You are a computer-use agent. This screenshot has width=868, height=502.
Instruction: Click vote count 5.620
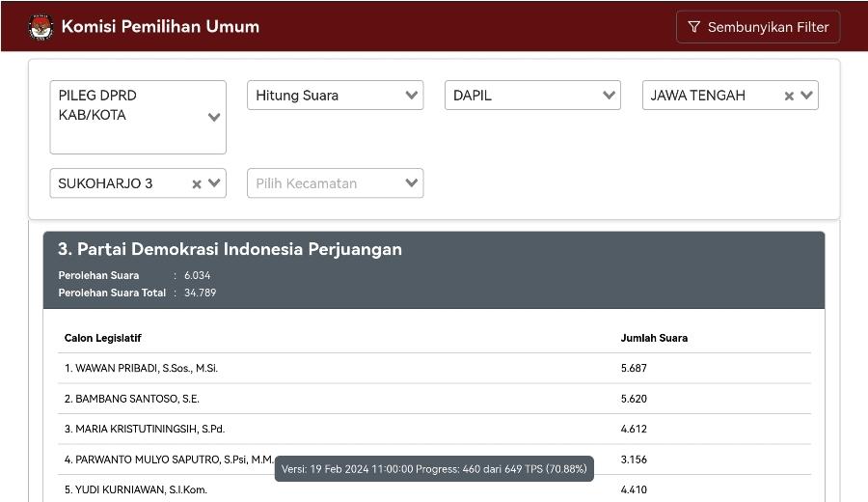coord(634,399)
